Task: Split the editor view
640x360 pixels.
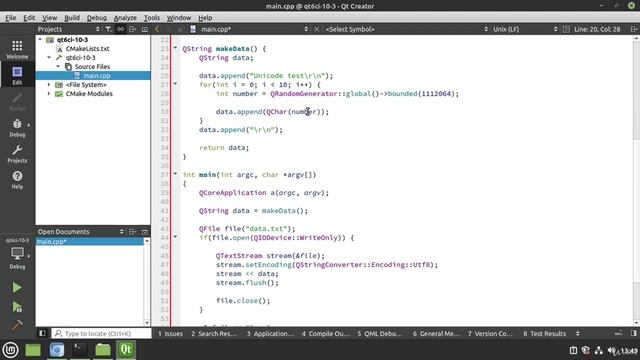Action: (633, 29)
